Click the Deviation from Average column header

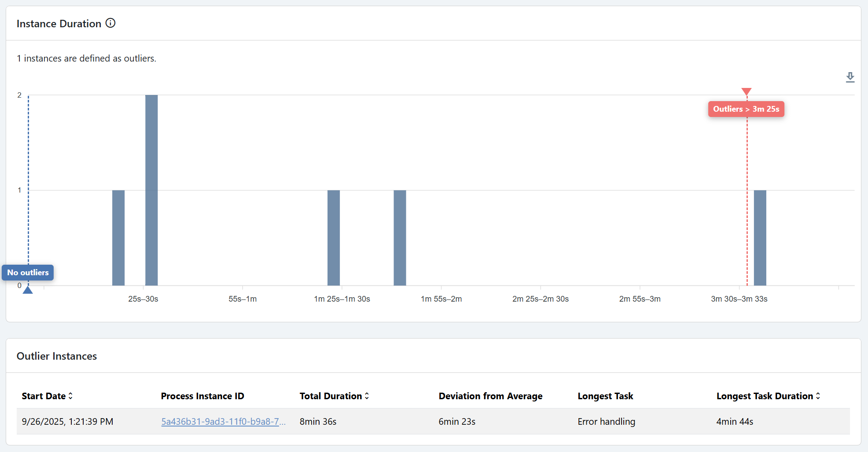pos(490,396)
